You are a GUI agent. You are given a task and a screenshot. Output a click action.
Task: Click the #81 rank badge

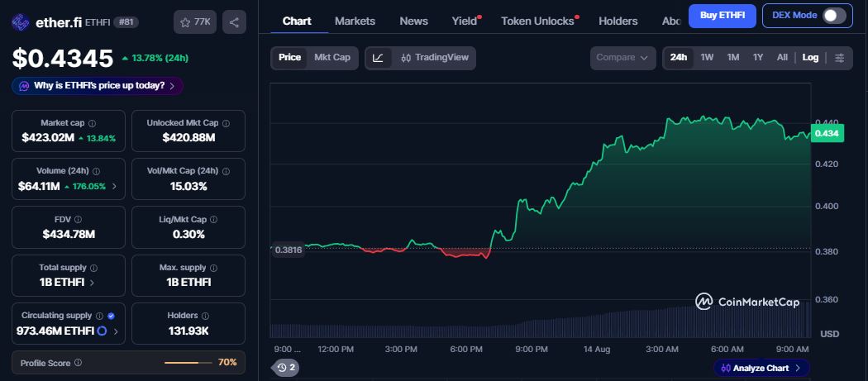126,22
